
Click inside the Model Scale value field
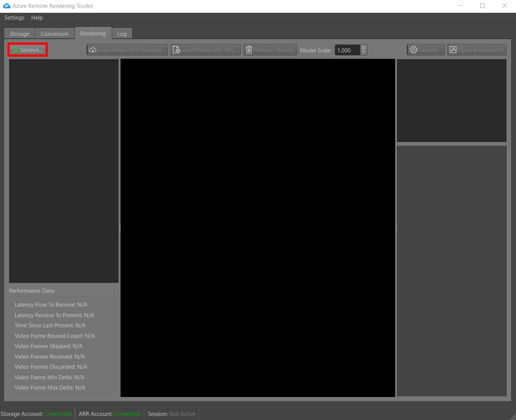(x=347, y=50)
